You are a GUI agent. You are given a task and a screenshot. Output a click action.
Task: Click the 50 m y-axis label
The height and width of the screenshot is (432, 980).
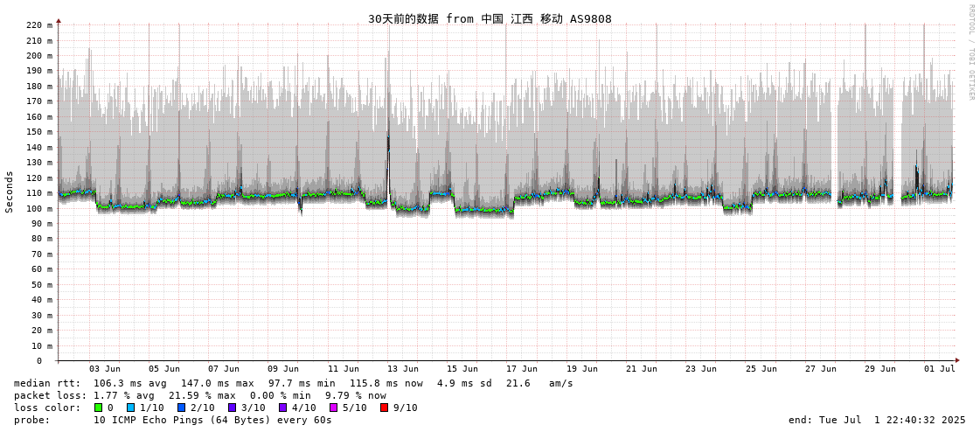[43, 284]
